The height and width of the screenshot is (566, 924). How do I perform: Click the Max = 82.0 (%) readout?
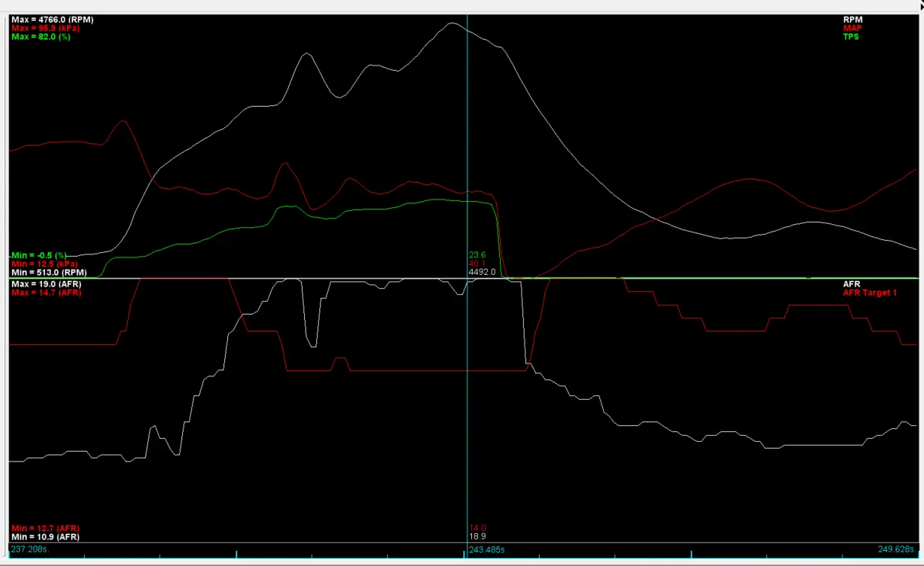click(40, 37)
